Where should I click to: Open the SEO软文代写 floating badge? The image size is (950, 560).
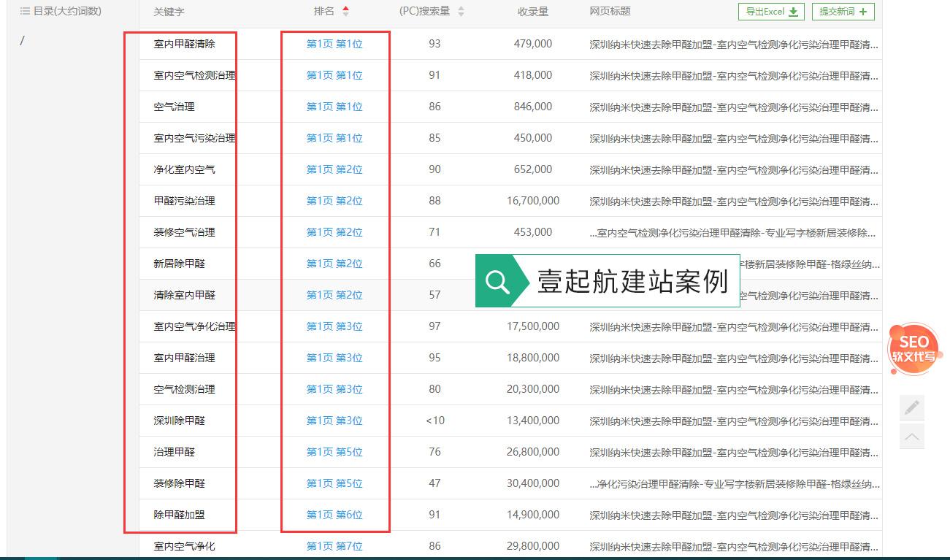pyautogui.click(x=913, y=349)
